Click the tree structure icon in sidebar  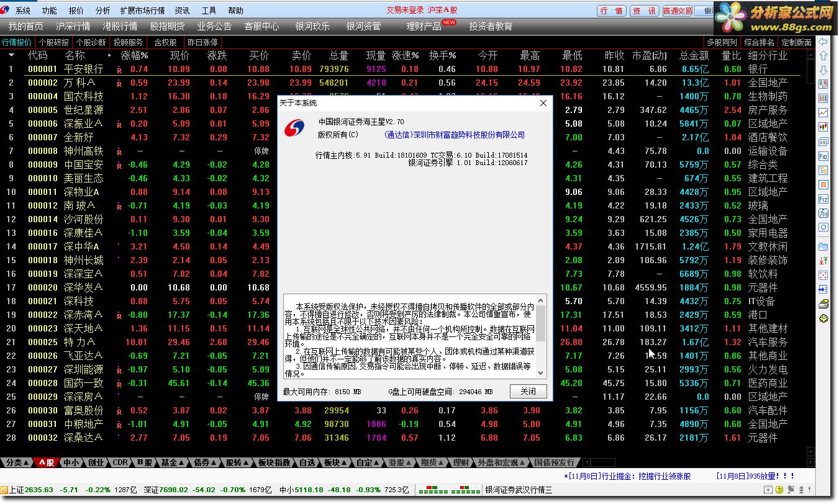(823, 171)
